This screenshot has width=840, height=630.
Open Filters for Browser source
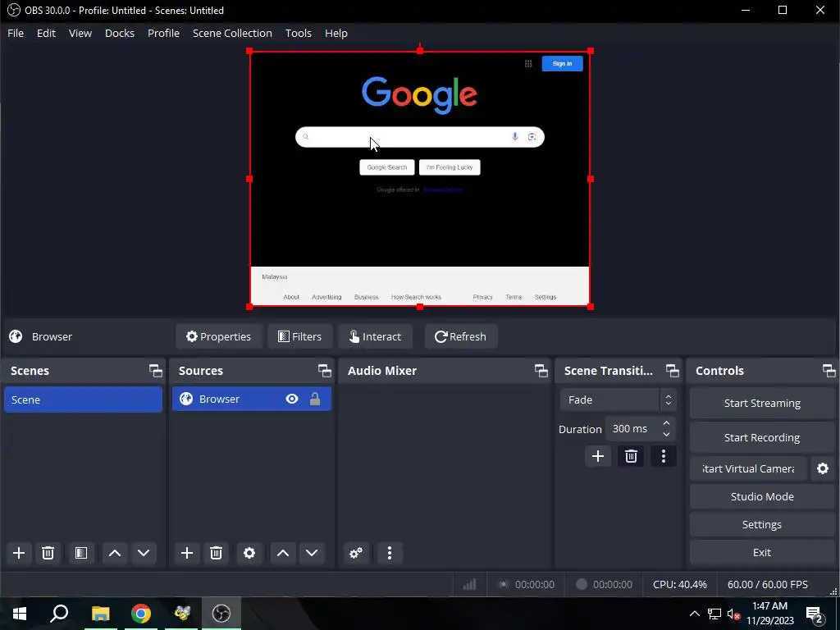click(x=300, y=336)
